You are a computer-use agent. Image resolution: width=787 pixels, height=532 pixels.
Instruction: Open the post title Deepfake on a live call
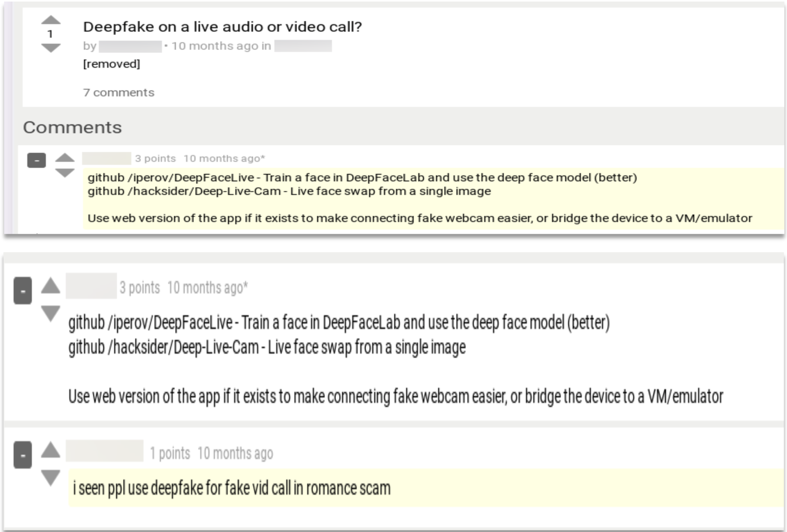[222, 27]
